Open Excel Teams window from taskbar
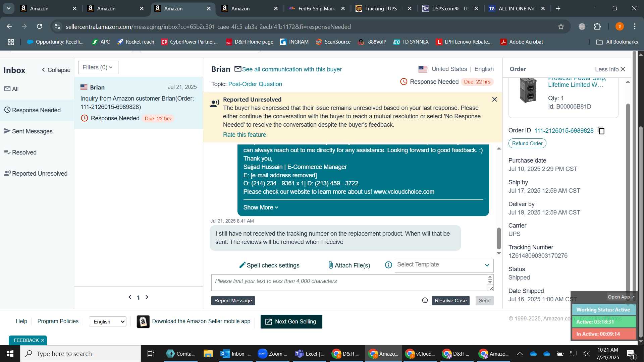Image resolution: width=644 pixels, height=362 pixels. (x=310, y=354)
